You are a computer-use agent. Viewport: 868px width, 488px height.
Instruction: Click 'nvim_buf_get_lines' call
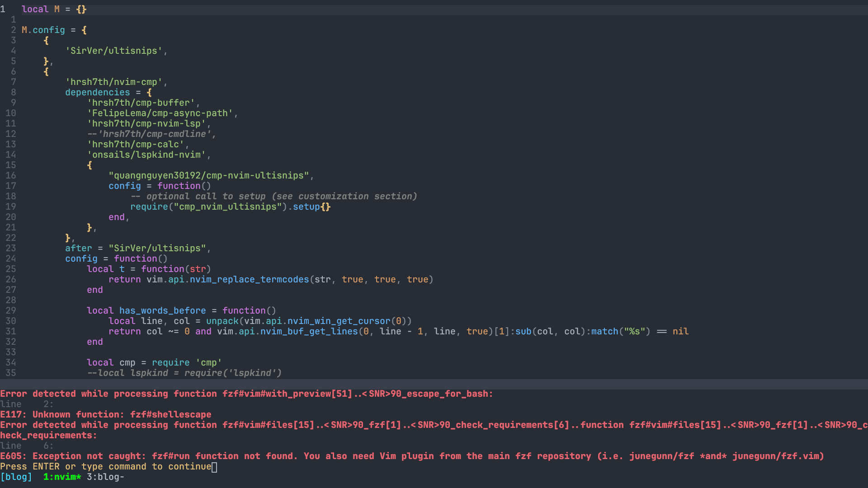(x=309, y=331)
